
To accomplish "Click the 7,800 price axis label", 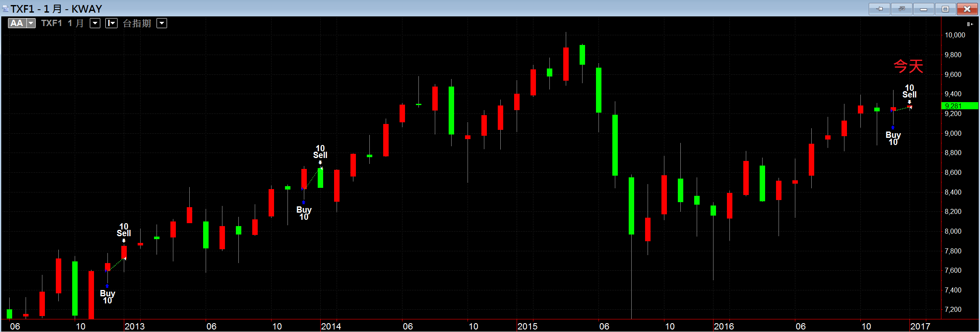I will [x=953, y=251].
